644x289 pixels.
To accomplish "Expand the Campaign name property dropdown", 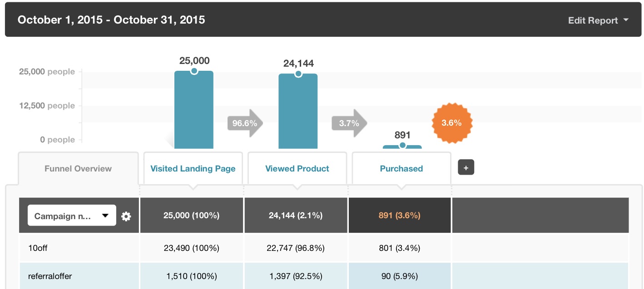I will (x=72, y=216).
